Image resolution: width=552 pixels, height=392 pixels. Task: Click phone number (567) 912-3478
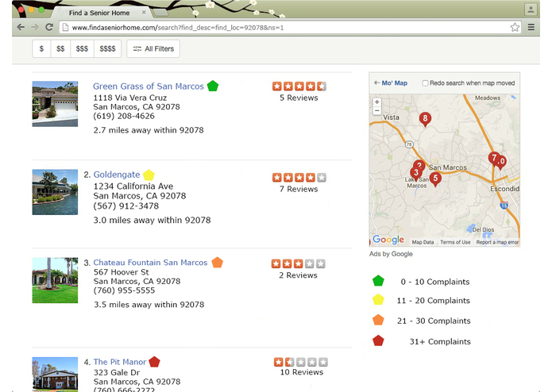pos(126,206)
